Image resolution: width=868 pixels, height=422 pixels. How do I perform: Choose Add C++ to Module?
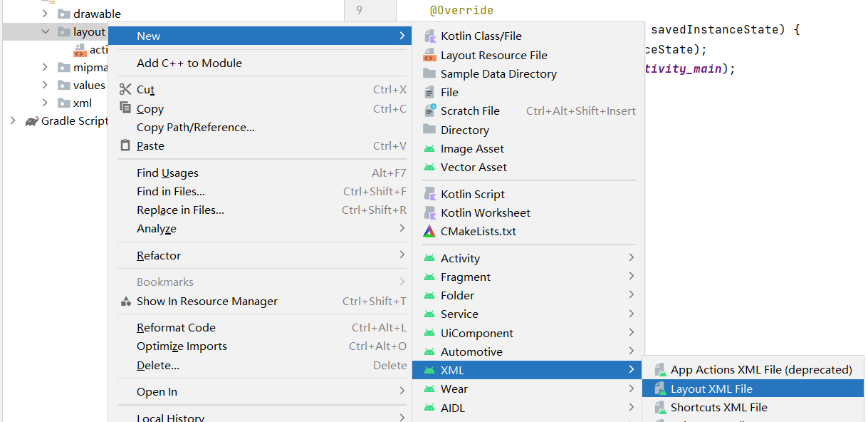tap(260, 63)
